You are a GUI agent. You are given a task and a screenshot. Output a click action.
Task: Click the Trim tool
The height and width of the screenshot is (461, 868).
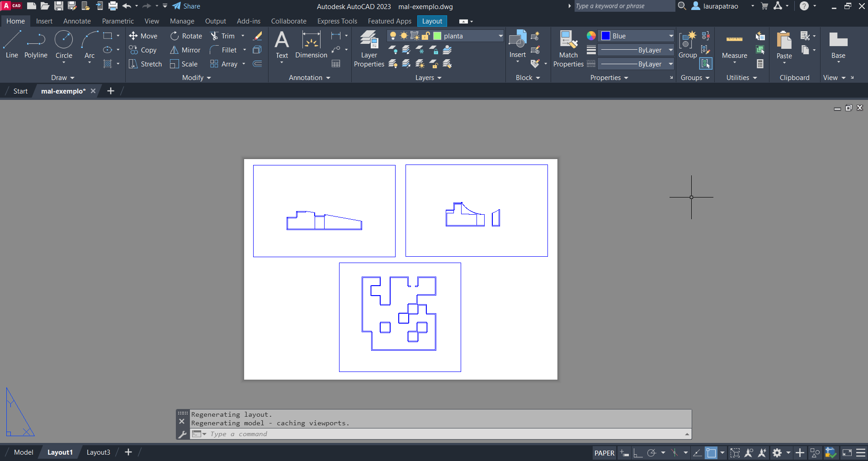(222, 36)
